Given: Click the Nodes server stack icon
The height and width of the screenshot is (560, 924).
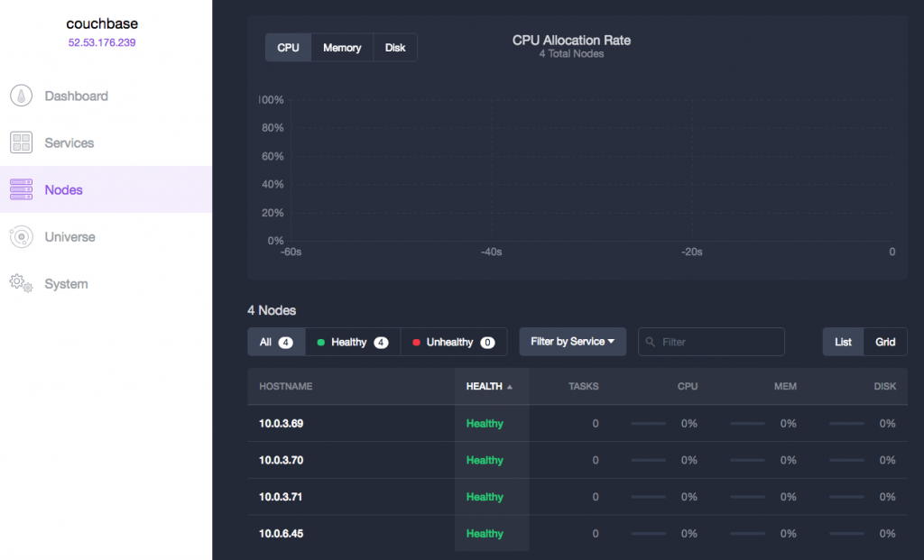Looking at the screenshot, I should (x=21, y=190).
